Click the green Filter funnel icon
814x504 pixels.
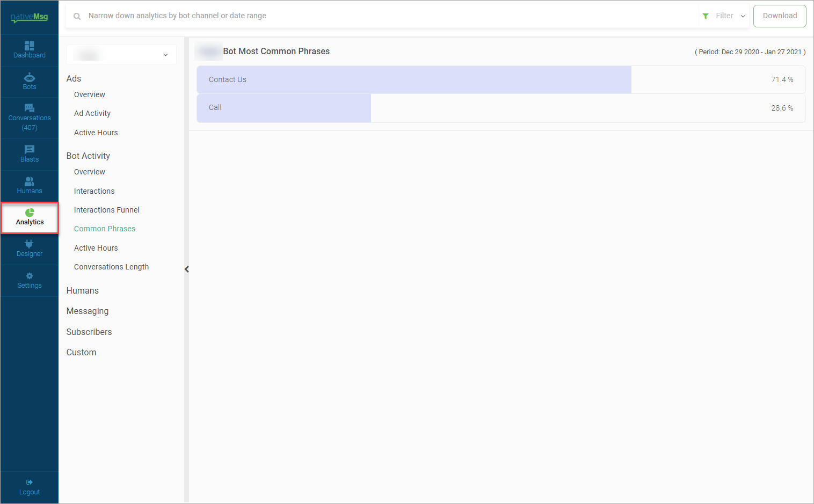click(706, 16)
